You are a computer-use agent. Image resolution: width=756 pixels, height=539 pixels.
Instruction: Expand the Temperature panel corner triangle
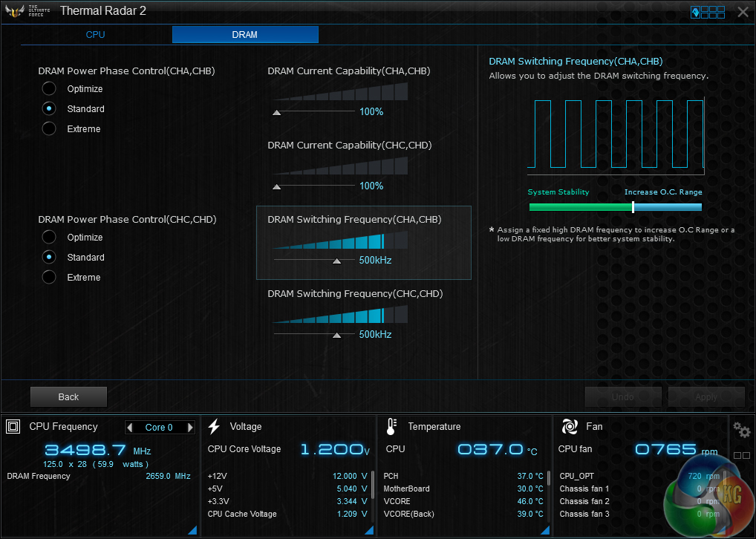[546, 529]
